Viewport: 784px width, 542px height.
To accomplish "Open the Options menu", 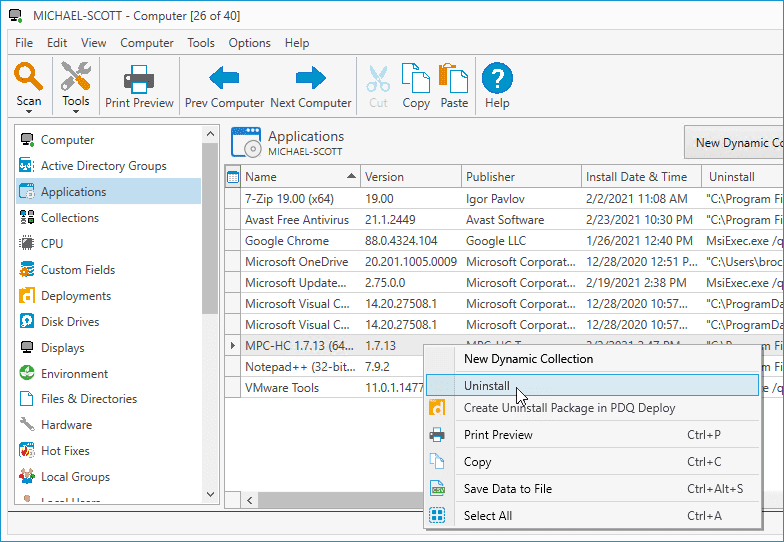I will pos(250,43).
